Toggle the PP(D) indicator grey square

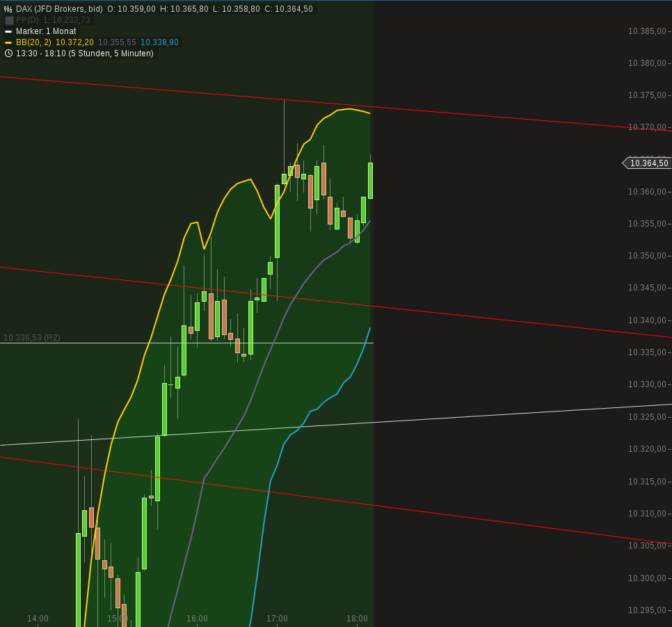click(x=9, y=20)
